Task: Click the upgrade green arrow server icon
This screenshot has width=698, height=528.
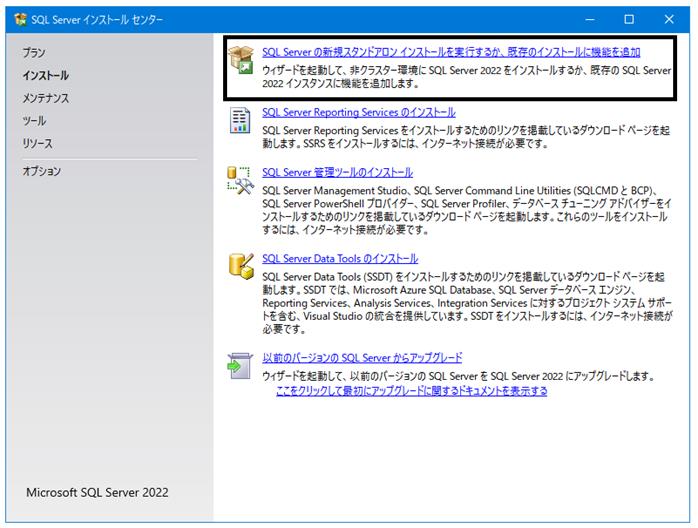Action: [240, 366]
